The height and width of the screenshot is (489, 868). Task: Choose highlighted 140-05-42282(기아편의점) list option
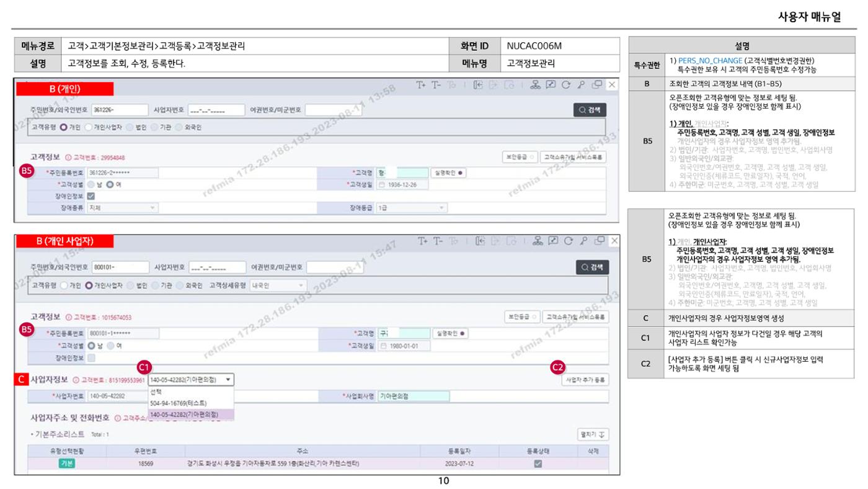point(191,414)
